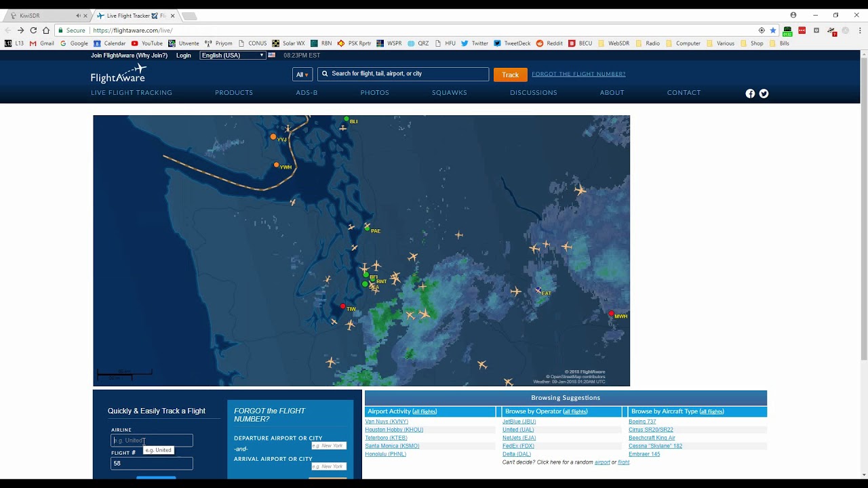Click the browser back arrow
The image size is (868, 488).
point(7,30)
